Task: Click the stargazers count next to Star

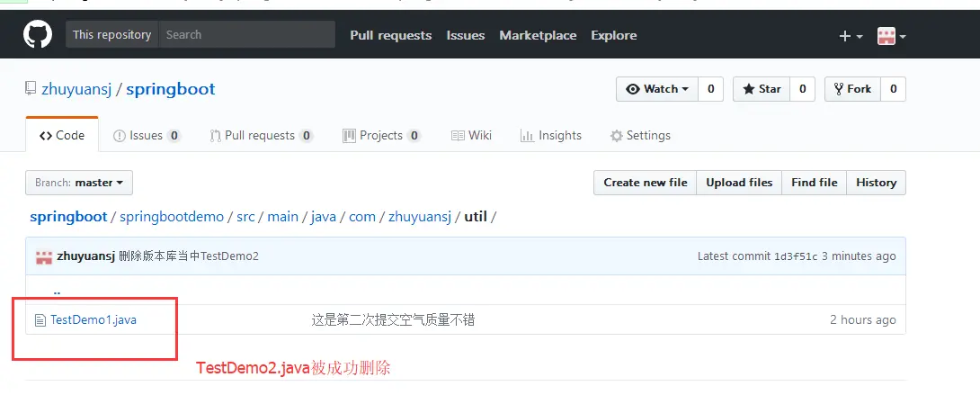Action: click(x=803, y=89)
